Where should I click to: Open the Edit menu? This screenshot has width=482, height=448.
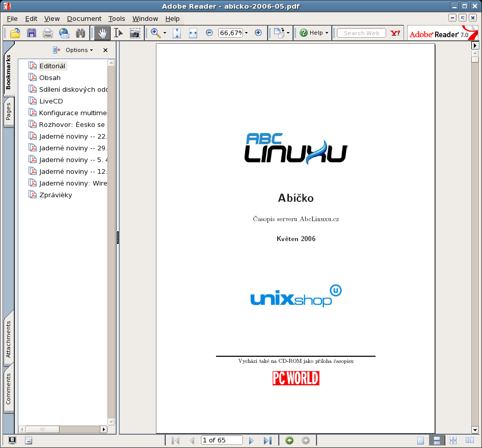pos(31,19)
